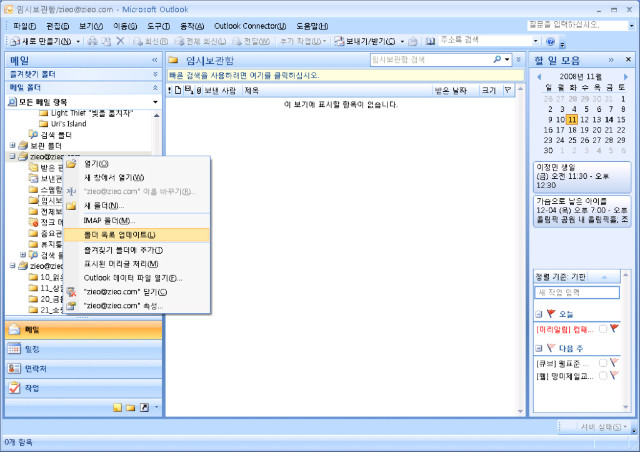Click the Notes icon in navigation pane bottom

click(118, 407)
